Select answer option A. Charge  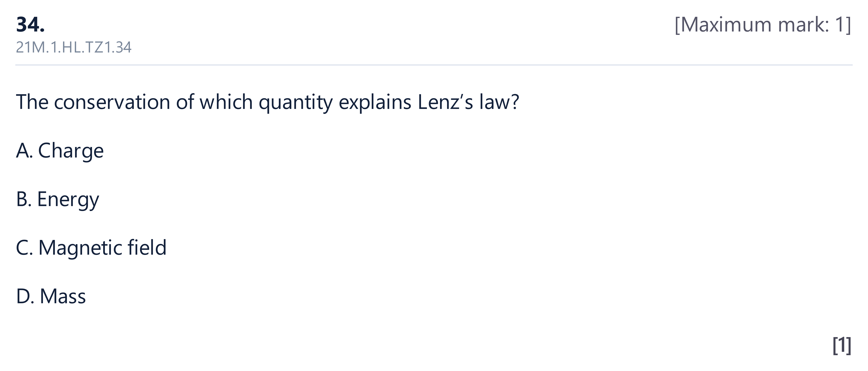tap(60, 151)
